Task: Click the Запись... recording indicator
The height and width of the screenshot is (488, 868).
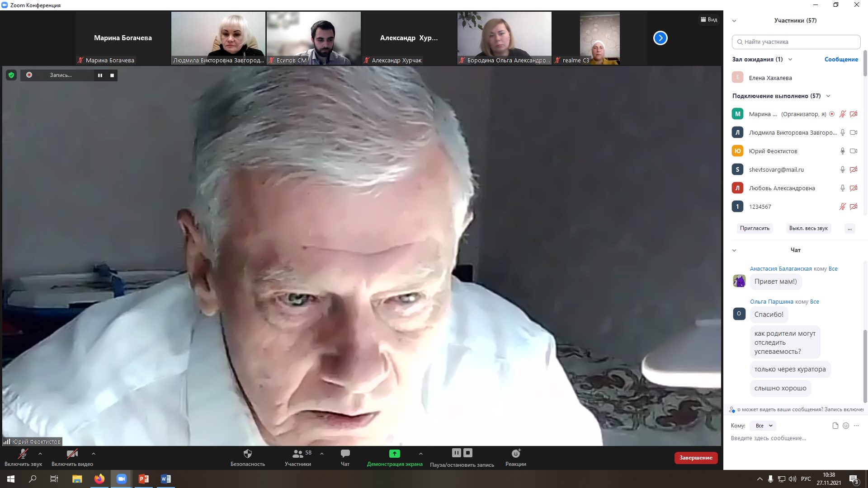Action: pyautogui.click(x=61, y=75)
